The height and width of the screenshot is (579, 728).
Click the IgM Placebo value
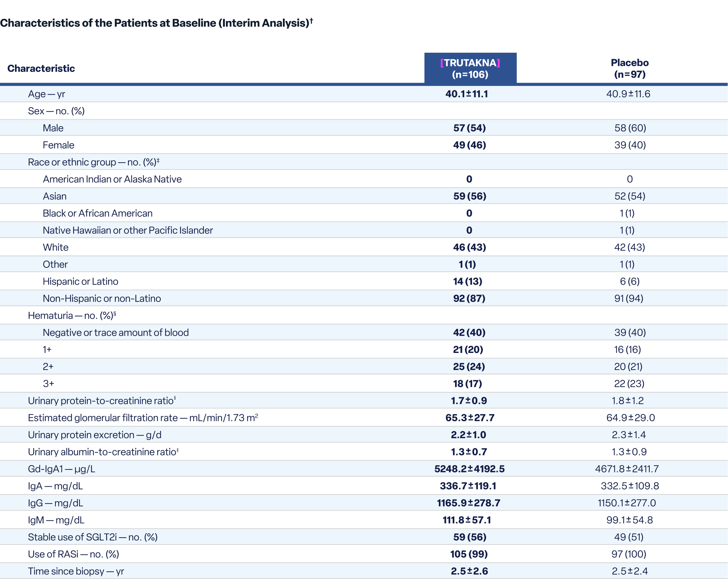pyautogui.click(x=629, y=520)
